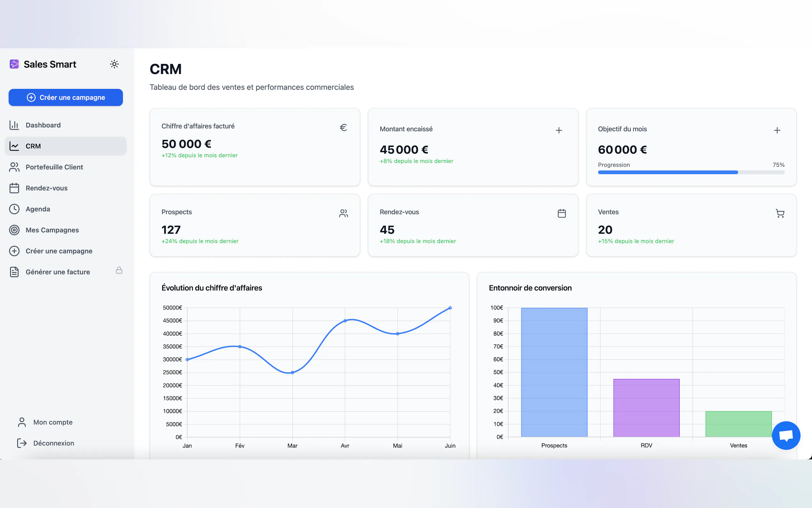
Task: Click the plus icon on the Montant encaissé card
Action: (558, 131)
